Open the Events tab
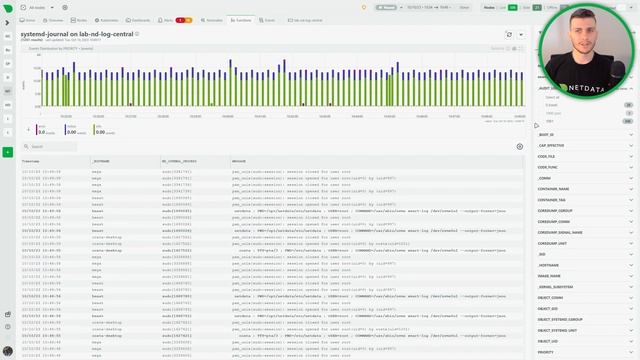The width and height of the screenshot is (640, 360). click(x=267, y=20)
